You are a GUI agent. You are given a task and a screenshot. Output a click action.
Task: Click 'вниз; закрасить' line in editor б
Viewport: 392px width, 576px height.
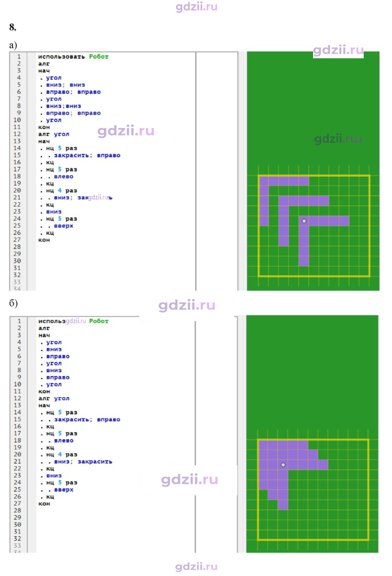[x=83, y=462]
